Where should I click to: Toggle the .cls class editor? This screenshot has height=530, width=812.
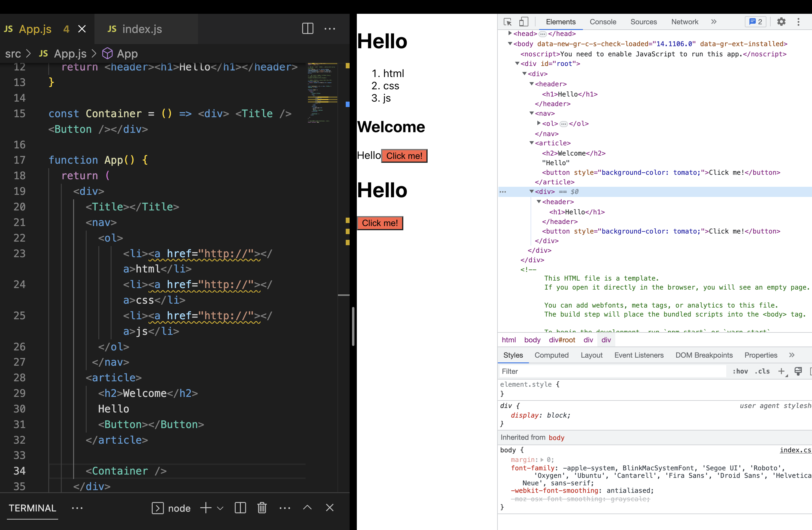point(762,371)
